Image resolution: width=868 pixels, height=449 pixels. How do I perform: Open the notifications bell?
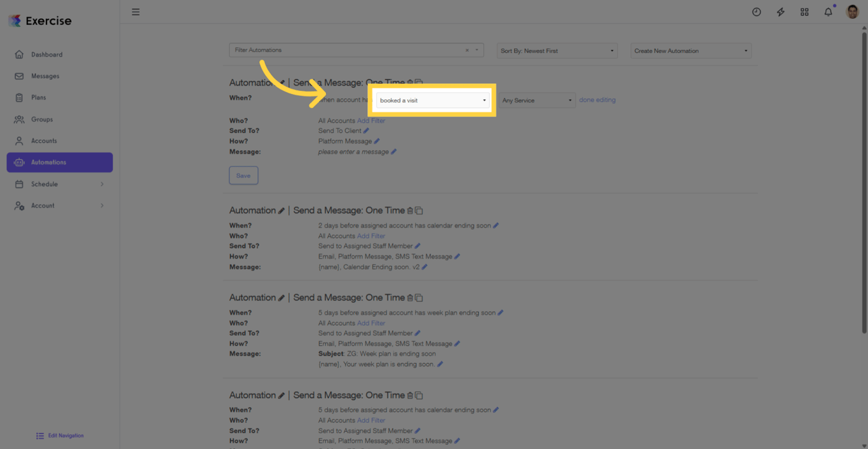828,12
